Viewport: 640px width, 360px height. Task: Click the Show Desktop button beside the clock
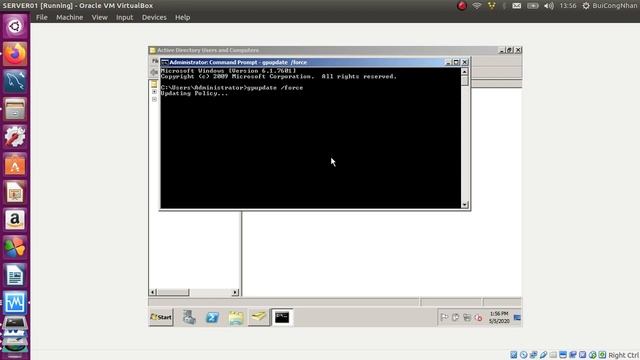[x=517, y=317]
